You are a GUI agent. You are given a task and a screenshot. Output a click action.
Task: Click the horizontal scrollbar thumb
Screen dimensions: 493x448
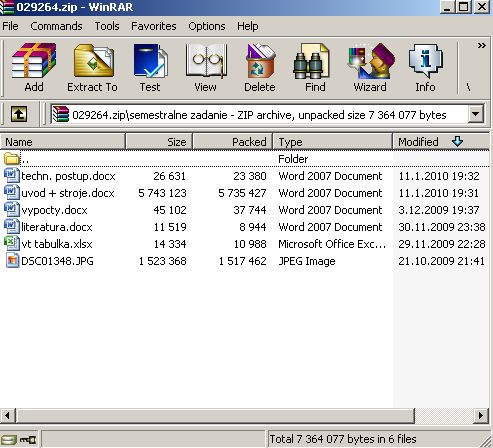[x=215, y=416]
